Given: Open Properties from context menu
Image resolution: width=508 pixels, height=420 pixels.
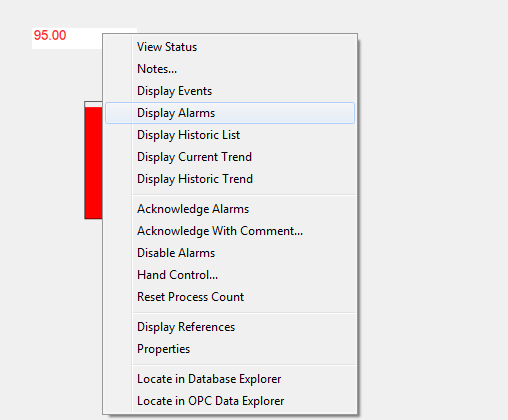Looking at the screenshot, I should coord(230,349).
